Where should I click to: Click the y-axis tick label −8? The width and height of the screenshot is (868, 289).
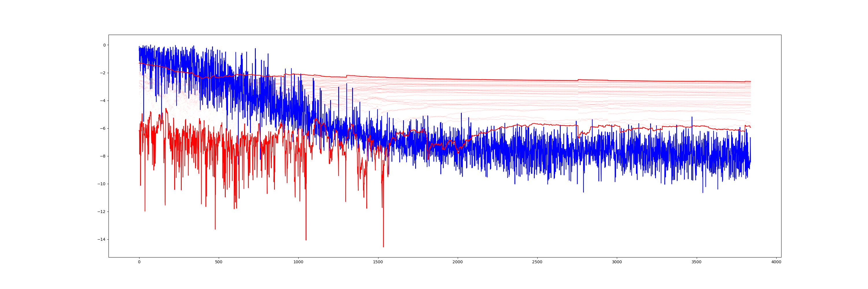pos(103,156)
